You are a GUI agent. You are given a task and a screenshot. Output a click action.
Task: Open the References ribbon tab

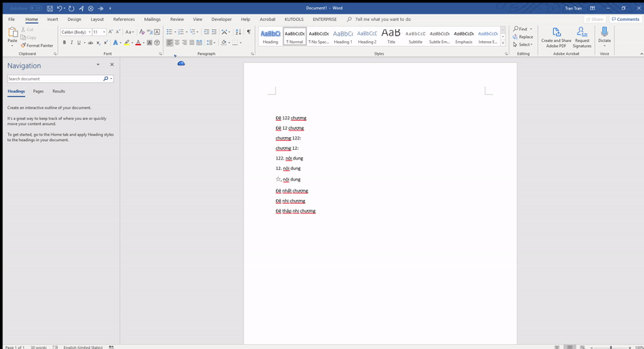124,19
